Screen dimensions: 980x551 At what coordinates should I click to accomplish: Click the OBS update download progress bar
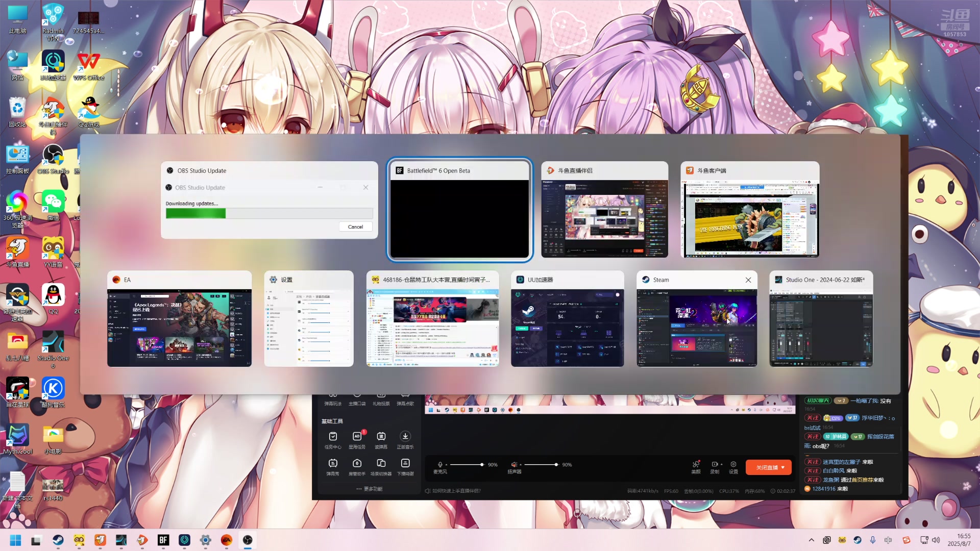269,213
